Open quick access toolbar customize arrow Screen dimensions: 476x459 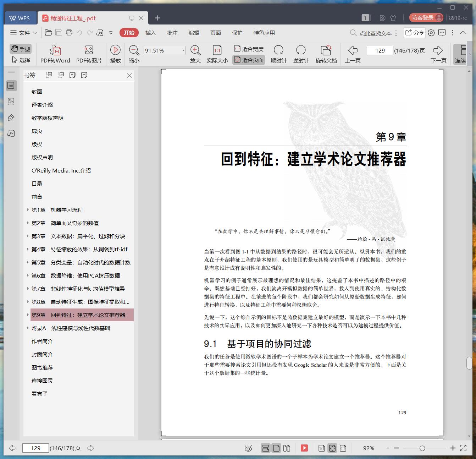(x=111, y=33)
